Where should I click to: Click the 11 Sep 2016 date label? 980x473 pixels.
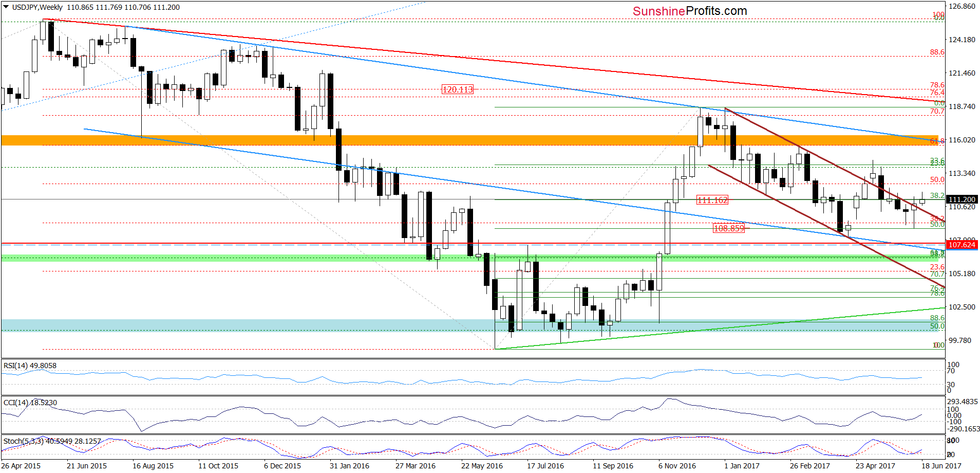pos(613,466)
